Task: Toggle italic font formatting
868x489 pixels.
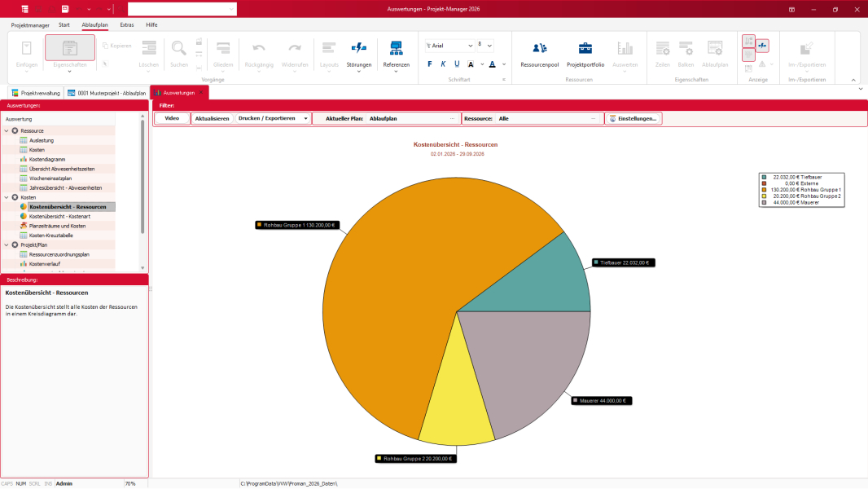Action: 443,64
